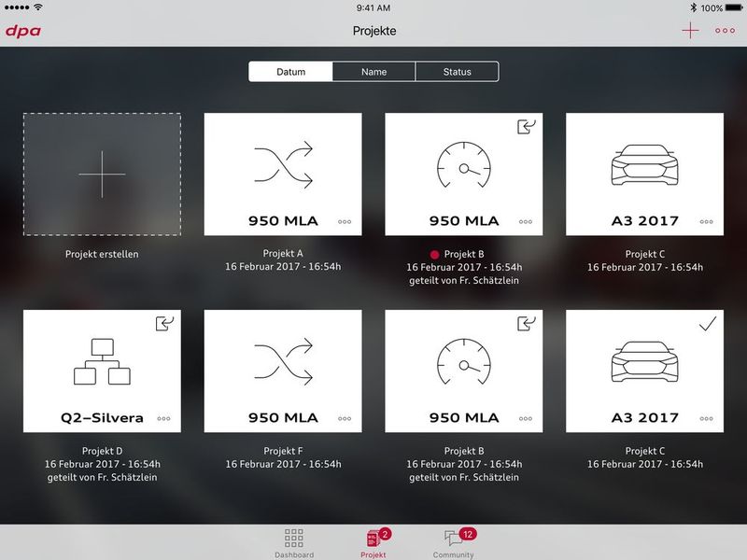747x560 pixels.
Task: Click the share icon on the red-dot Projekt B tile
Action: pos(526,127)
